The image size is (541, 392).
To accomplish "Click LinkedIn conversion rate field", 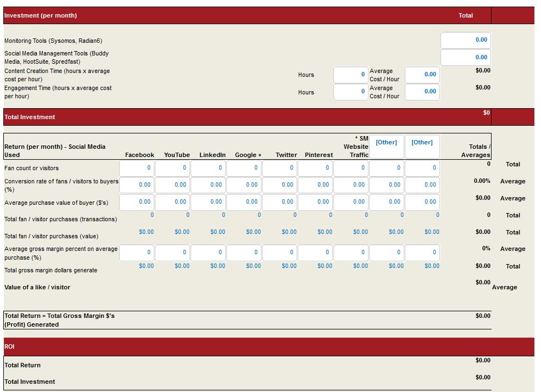I will click(x=208, y=185).
